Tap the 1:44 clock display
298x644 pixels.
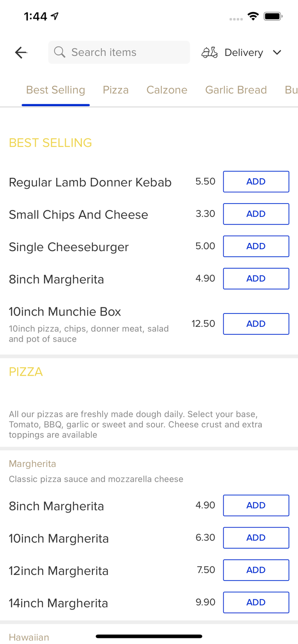click(x=37, y=16)
